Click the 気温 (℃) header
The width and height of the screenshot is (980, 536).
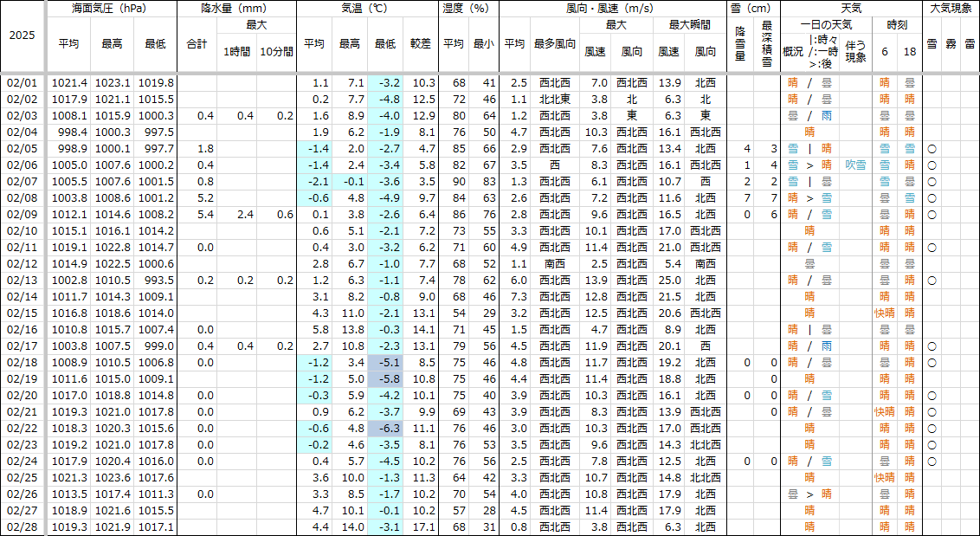tap(366, 9)
